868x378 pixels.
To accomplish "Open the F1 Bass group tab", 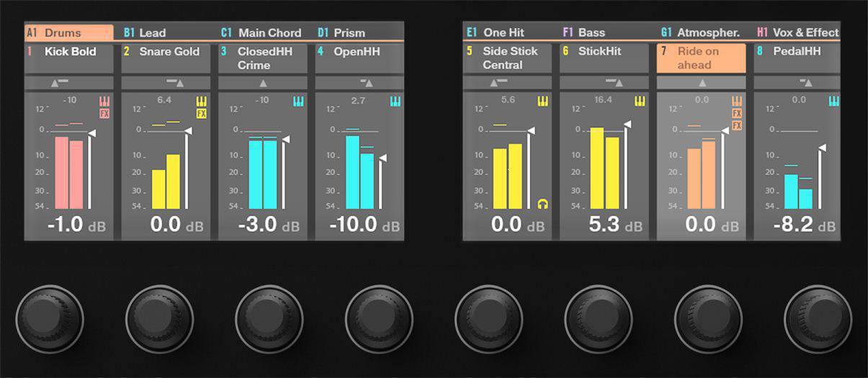I will (x=584, y=32).
